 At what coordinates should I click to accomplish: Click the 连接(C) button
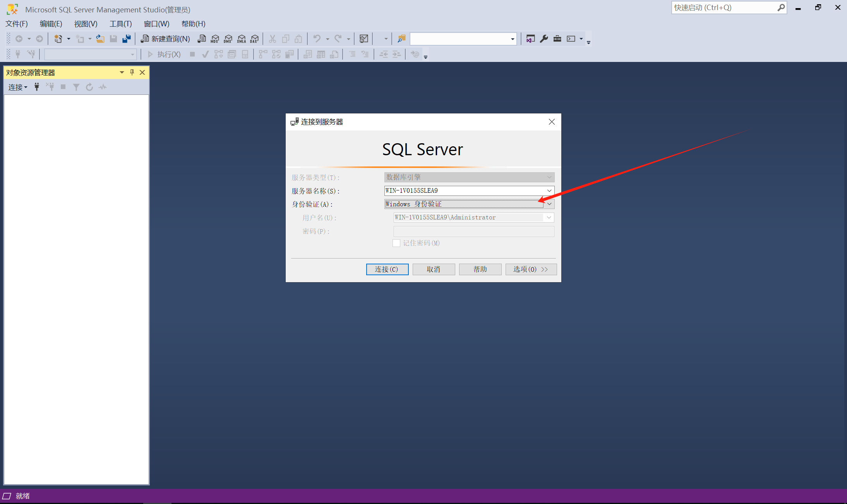tap(387, 269)
